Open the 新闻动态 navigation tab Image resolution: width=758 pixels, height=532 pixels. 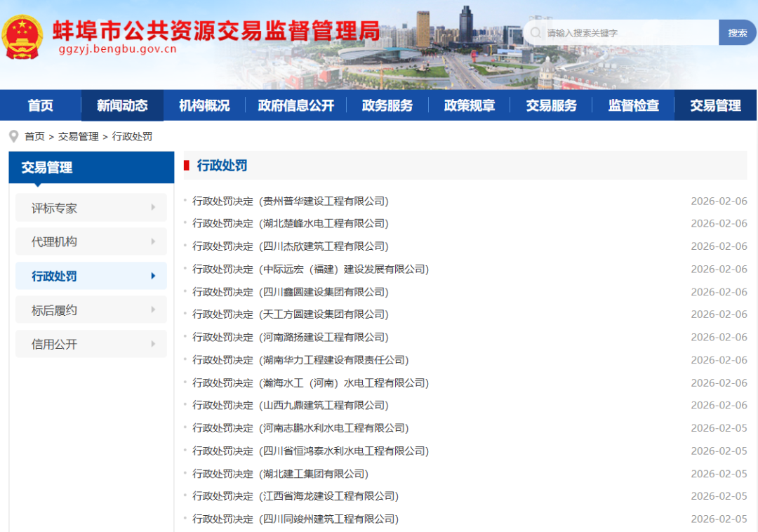122,105
